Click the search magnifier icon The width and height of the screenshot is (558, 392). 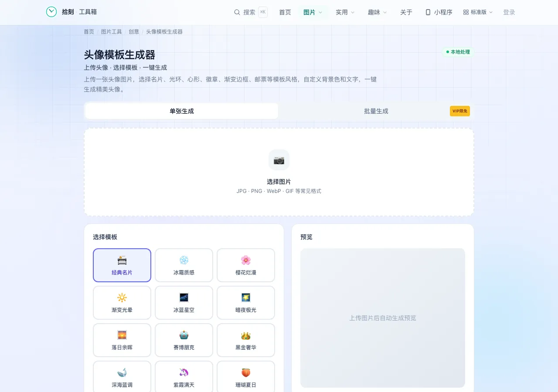click(x=237, y=12)
